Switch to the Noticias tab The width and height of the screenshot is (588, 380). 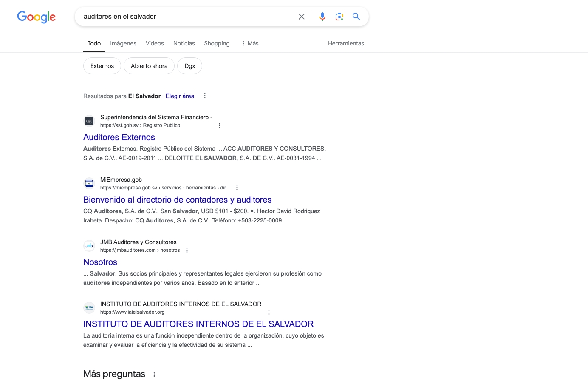[184, 43]
